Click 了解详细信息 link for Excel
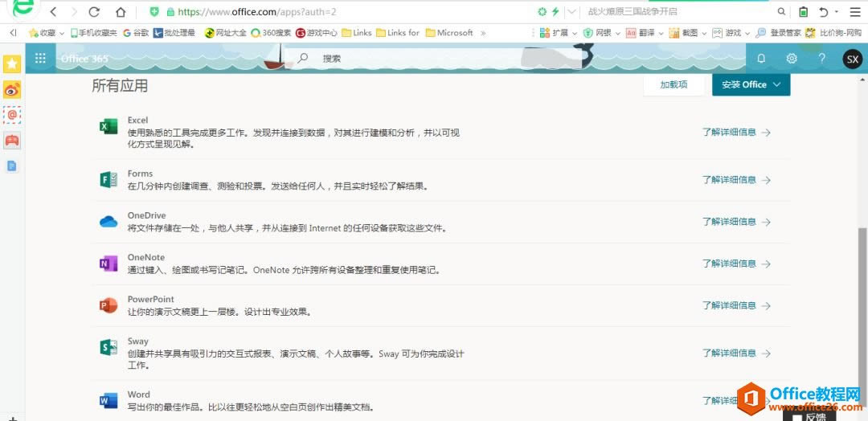 735,133
